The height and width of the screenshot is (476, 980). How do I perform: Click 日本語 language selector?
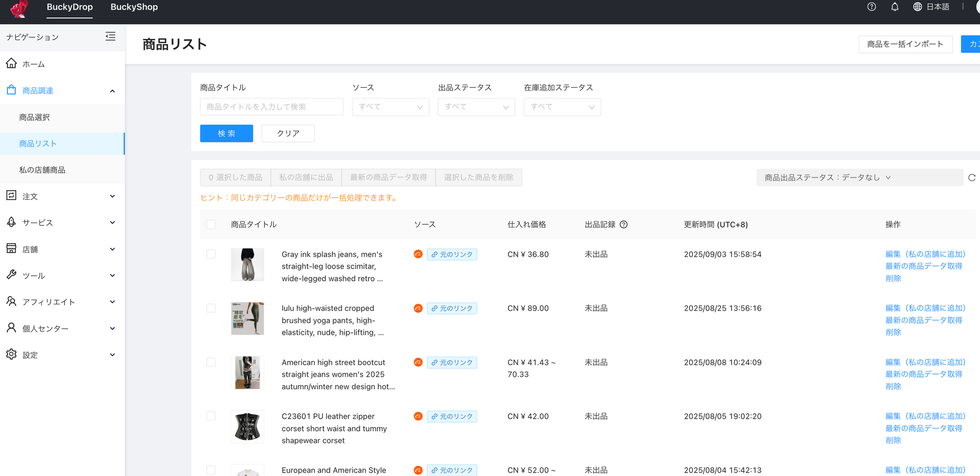tap(938, 7)
